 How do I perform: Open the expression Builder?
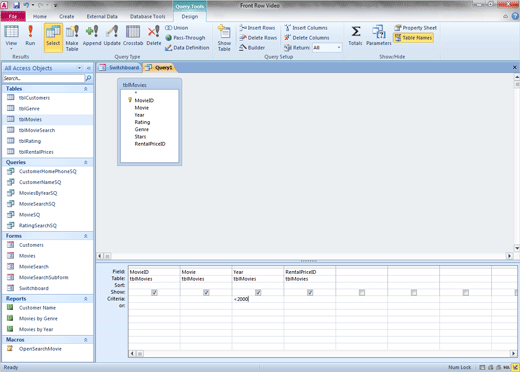[252, 48]
